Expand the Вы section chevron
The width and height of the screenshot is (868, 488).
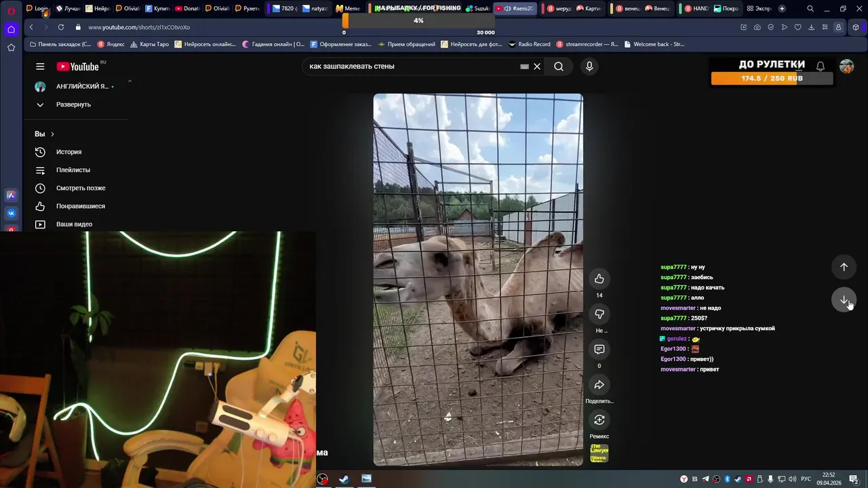pos(52,134)
